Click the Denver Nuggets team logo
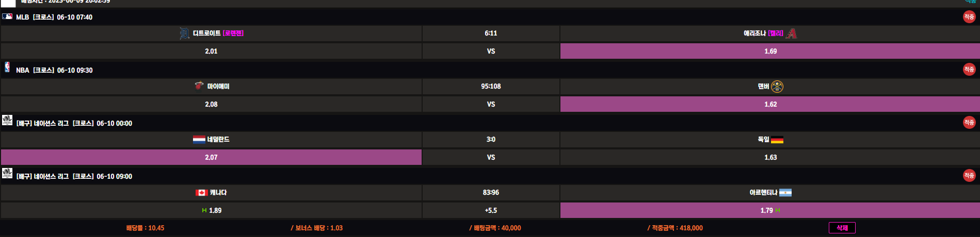The image size is (980, 237). [777, 87]
